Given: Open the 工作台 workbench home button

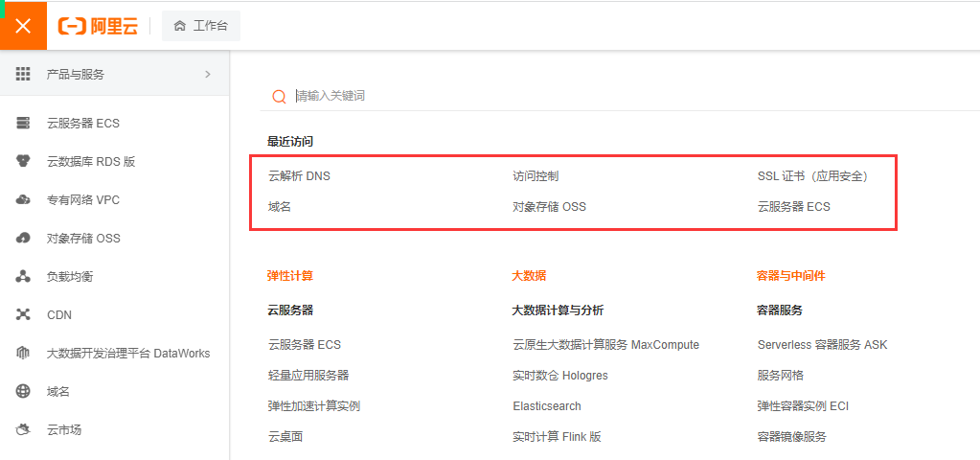Looking at the screenshot, I should (201, 26).
